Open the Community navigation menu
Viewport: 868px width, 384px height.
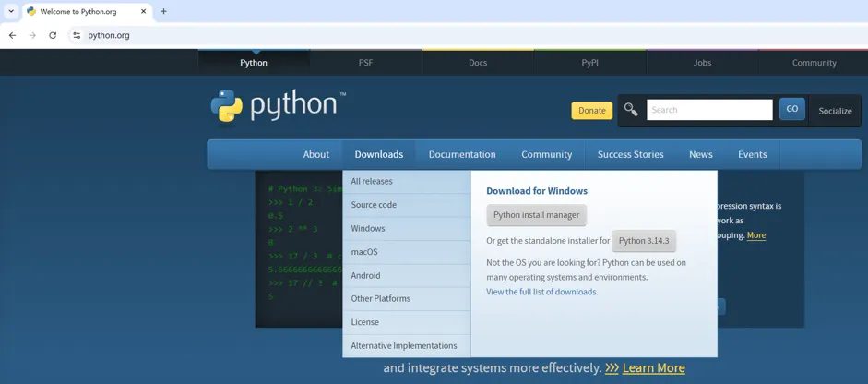point(546,154)
